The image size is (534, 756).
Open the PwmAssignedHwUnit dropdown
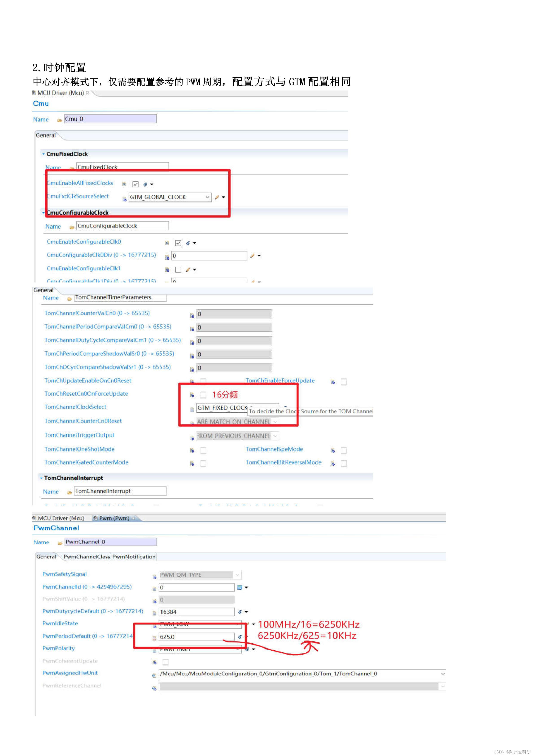point(443,674)
